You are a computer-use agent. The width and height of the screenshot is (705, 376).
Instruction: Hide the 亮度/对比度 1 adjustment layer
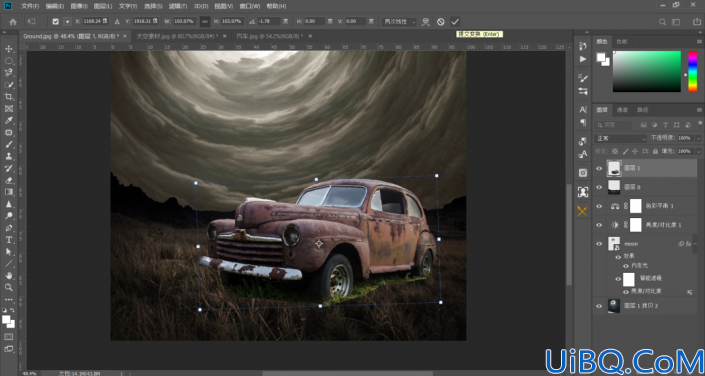tap(599, 224)
